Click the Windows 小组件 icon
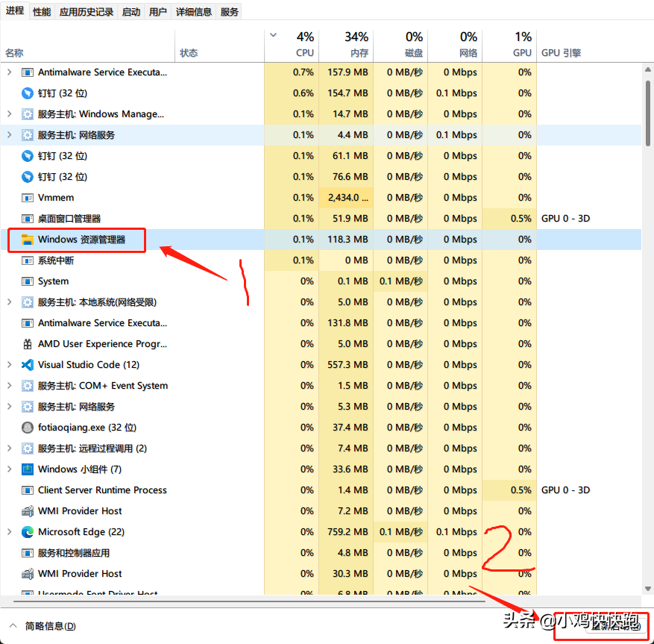The height and width of the screenshot is (644, 654). click(27, 469)
